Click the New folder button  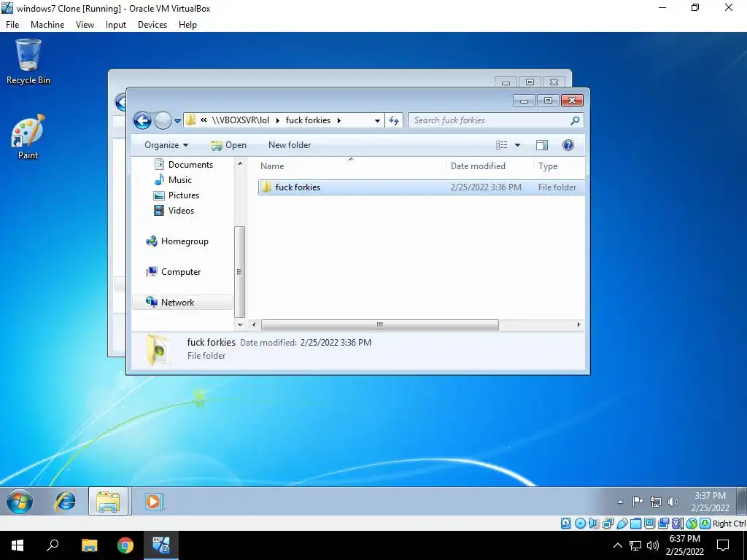(x=290, y=145)
